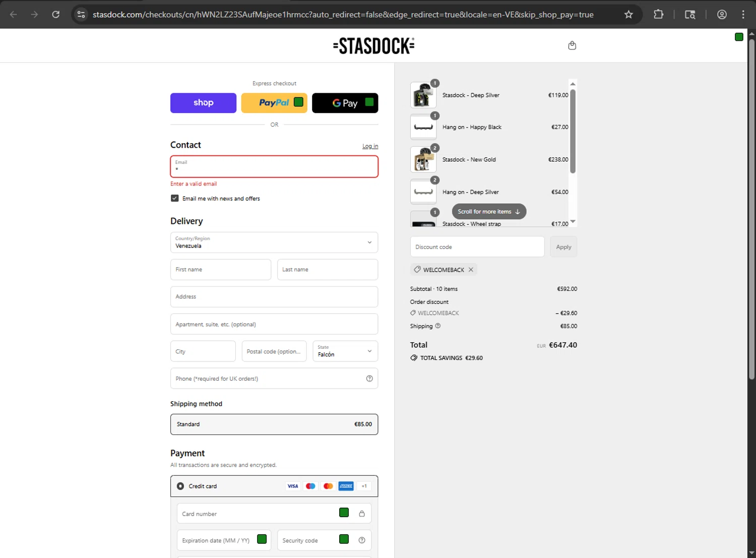
Task: Focus the Discount code field
Action: click(477, 247)
